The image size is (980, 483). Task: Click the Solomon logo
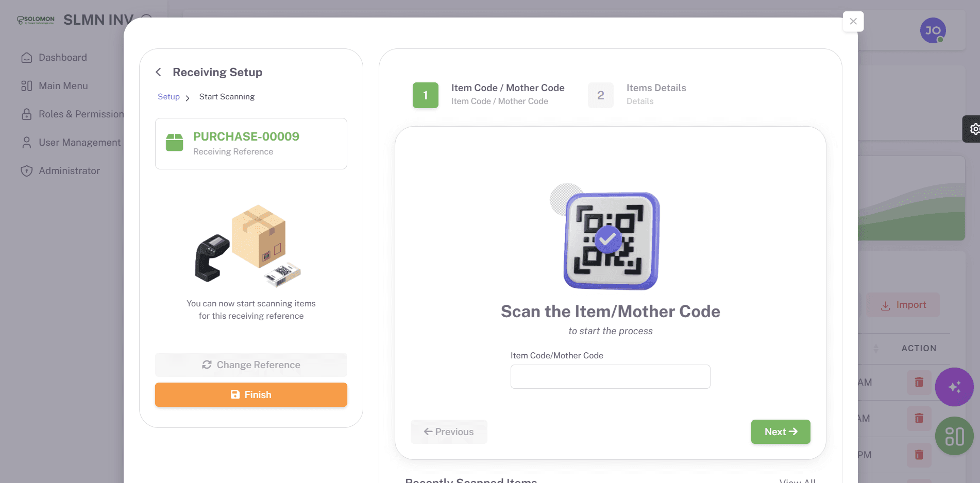click(36, 20)
